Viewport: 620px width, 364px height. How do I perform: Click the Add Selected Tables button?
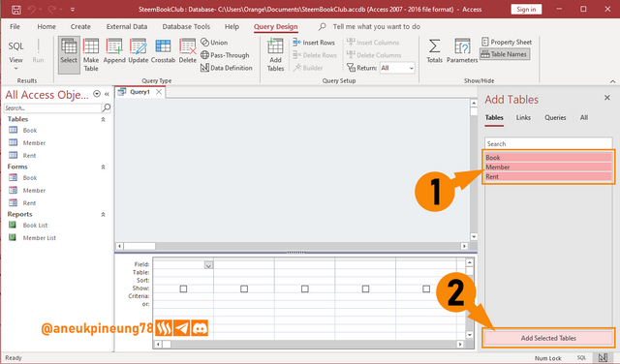coord(548,338)
